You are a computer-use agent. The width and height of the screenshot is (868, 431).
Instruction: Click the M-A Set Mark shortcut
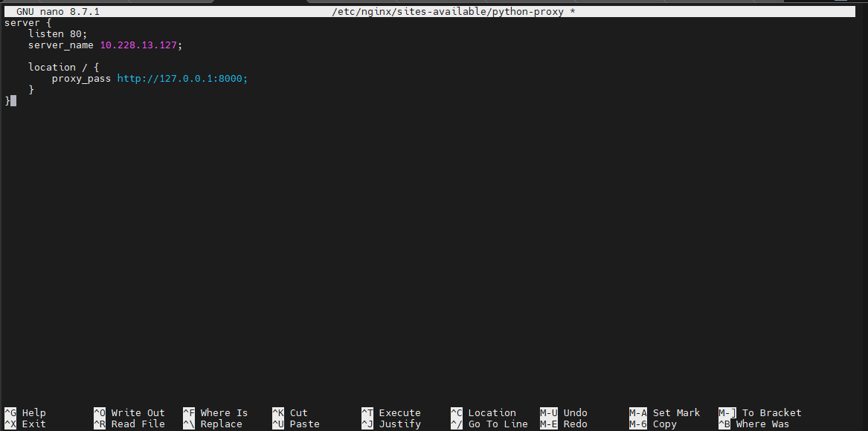coord(665,412)
